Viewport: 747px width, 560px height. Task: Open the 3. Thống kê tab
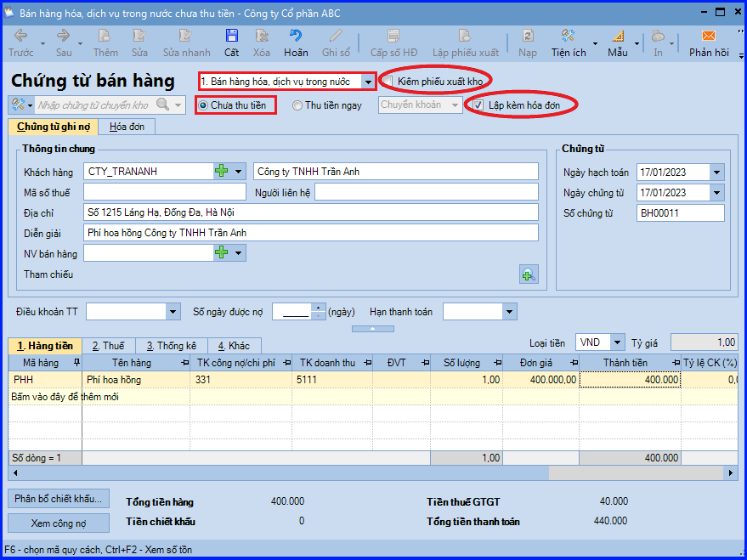coord(171,346)
